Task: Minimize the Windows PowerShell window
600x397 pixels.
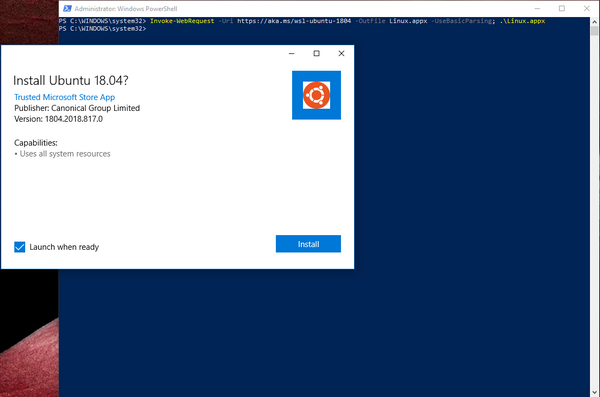Action: point(537,8)
